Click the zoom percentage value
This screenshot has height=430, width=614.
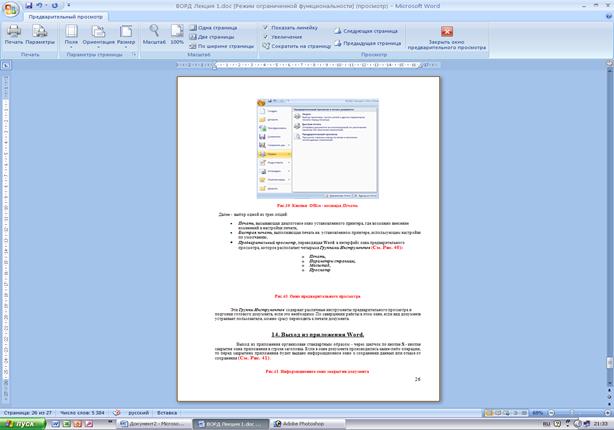(x=538, y=413)
